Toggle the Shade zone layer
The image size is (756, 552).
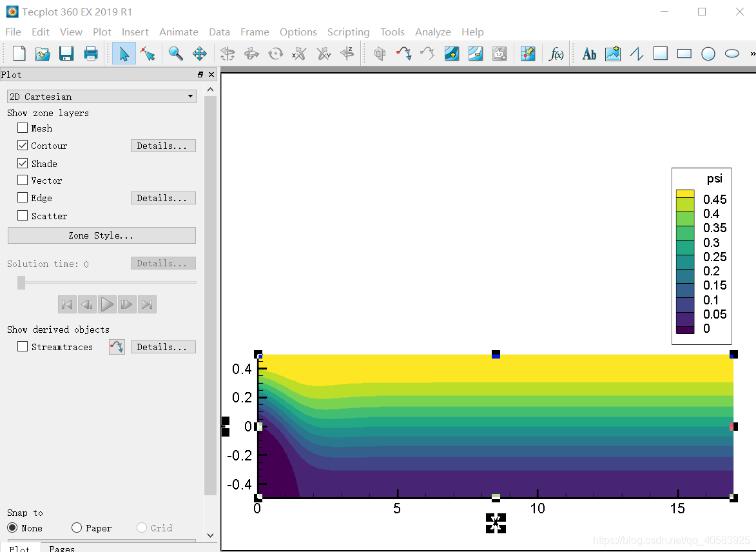[22, 163]
